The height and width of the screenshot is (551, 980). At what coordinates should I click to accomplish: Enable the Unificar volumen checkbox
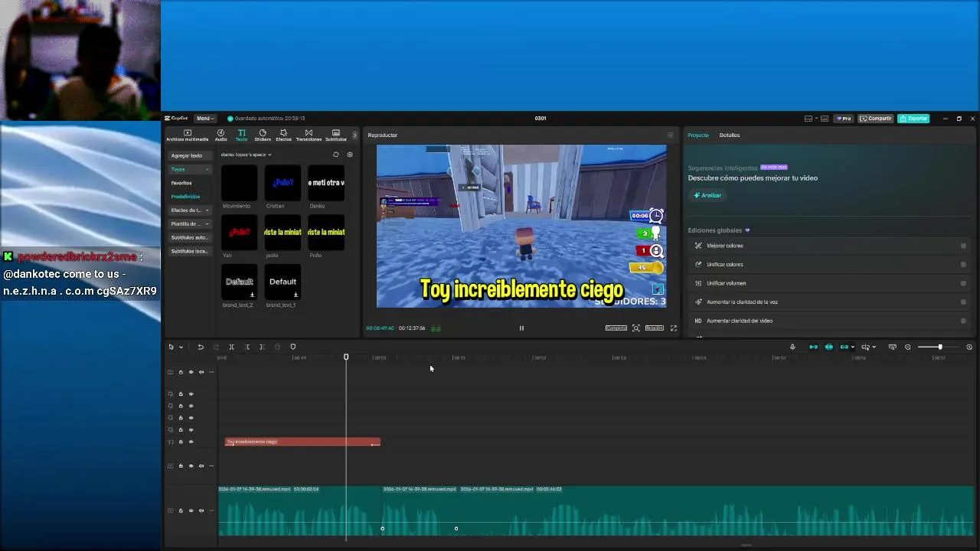click(x=963, y=283)
